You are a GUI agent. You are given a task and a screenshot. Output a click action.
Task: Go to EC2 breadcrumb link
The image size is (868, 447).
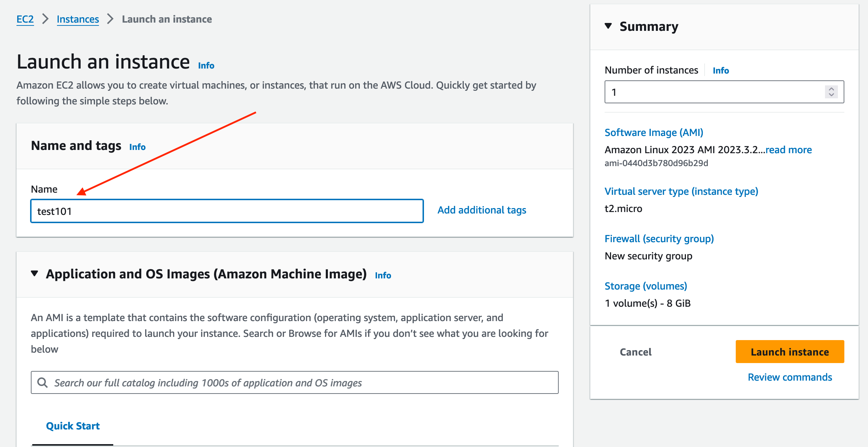coord(25,19)
